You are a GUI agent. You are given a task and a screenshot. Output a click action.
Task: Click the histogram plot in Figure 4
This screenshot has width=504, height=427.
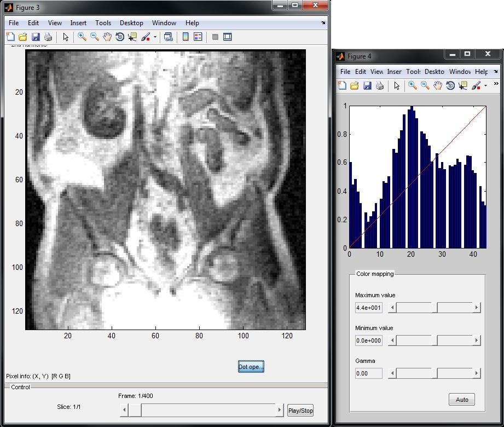418,177
